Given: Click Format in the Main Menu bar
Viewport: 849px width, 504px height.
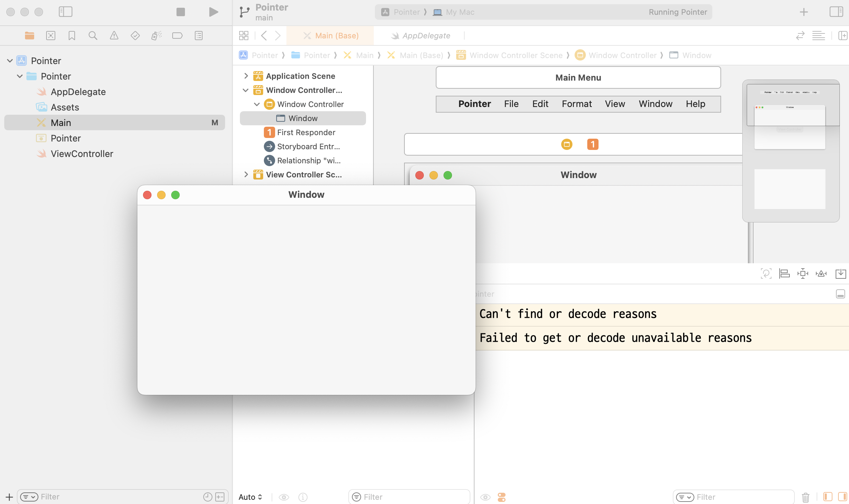Looking at the screenshot, I should 577,104.
